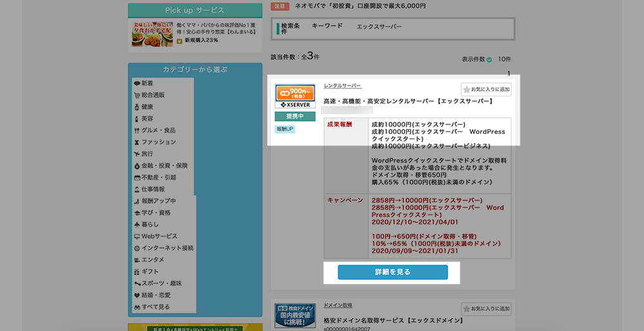Open the XSERVER banner thumbnail

coord(295,97)
